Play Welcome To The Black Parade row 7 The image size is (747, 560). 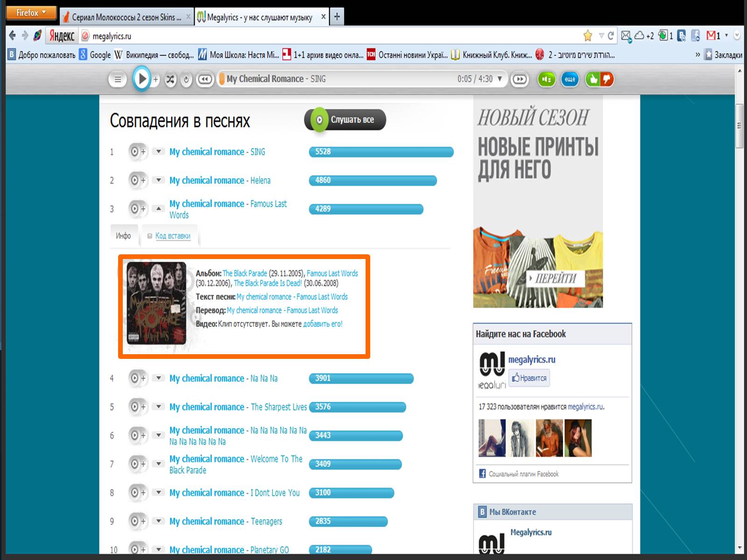click(134, 464)
